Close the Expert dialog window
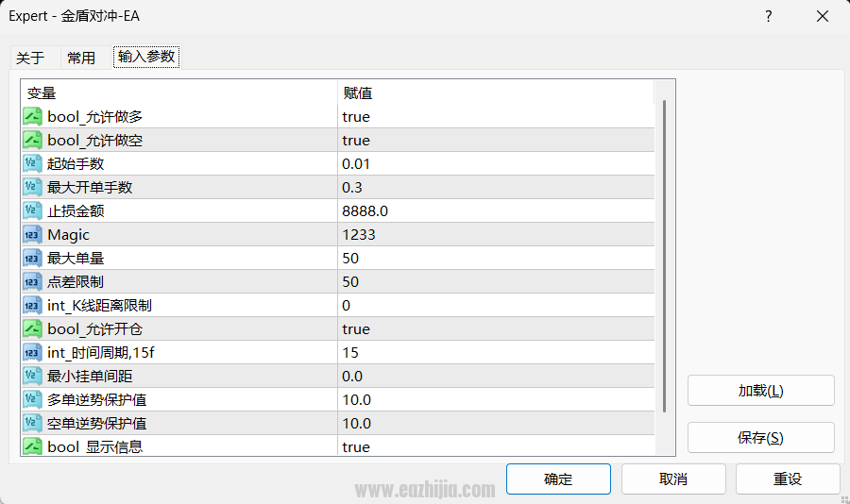This screenshot has width=850, height=504. point(823,16)
